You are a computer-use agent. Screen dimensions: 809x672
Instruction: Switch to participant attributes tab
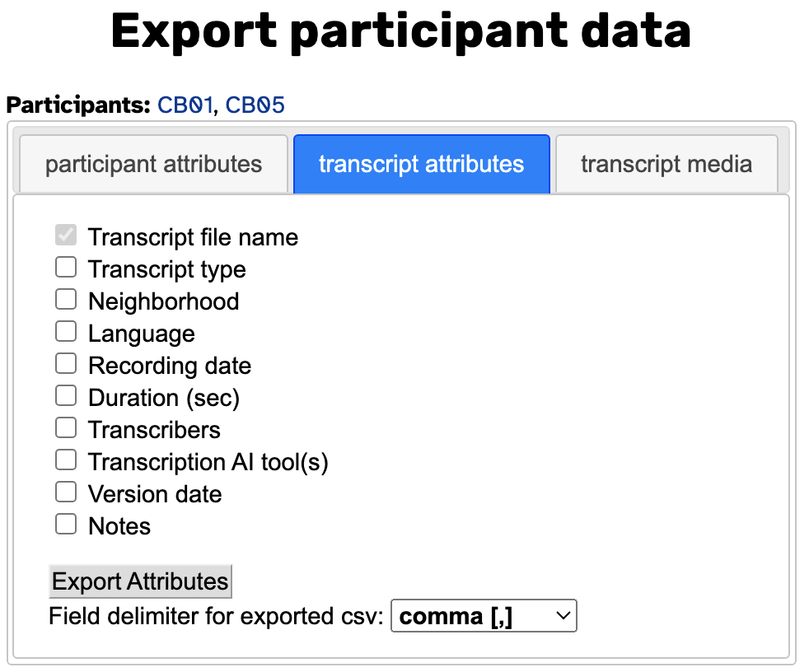154,164
